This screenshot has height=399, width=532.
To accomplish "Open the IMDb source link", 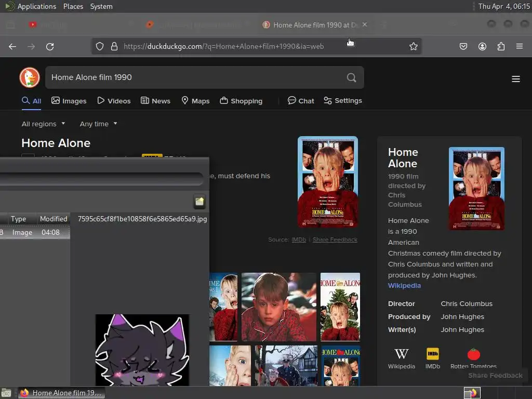I will (x=299, y=240).
